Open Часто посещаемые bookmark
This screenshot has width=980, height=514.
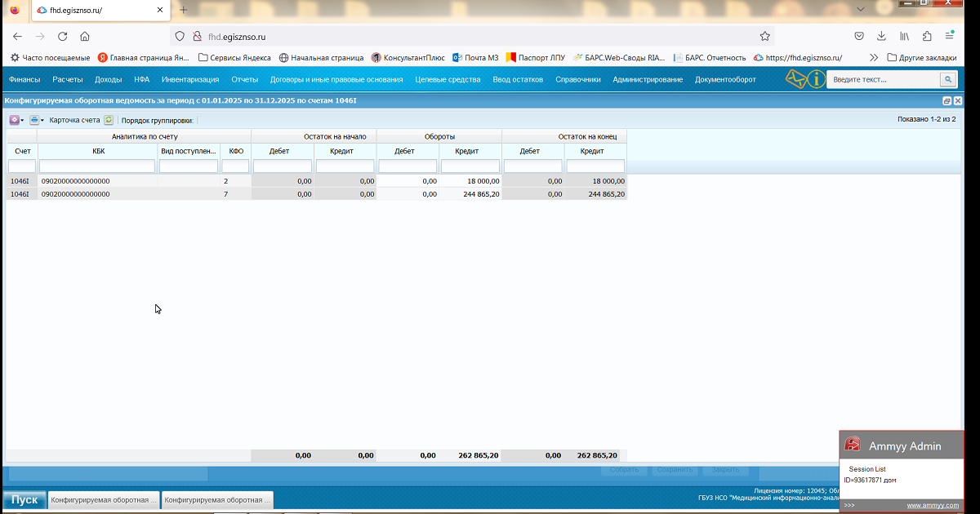[x=50, y=58]
